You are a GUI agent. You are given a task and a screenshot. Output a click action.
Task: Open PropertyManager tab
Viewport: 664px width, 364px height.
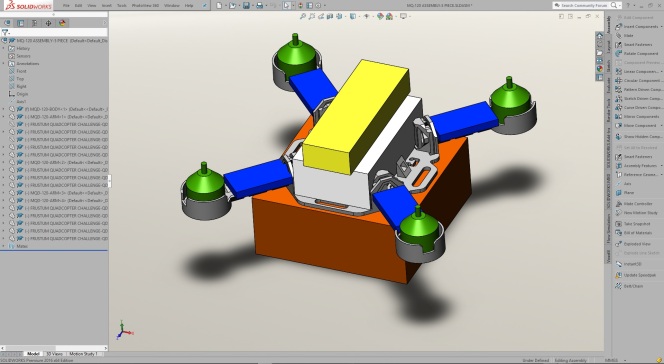[x=20, y=23]
